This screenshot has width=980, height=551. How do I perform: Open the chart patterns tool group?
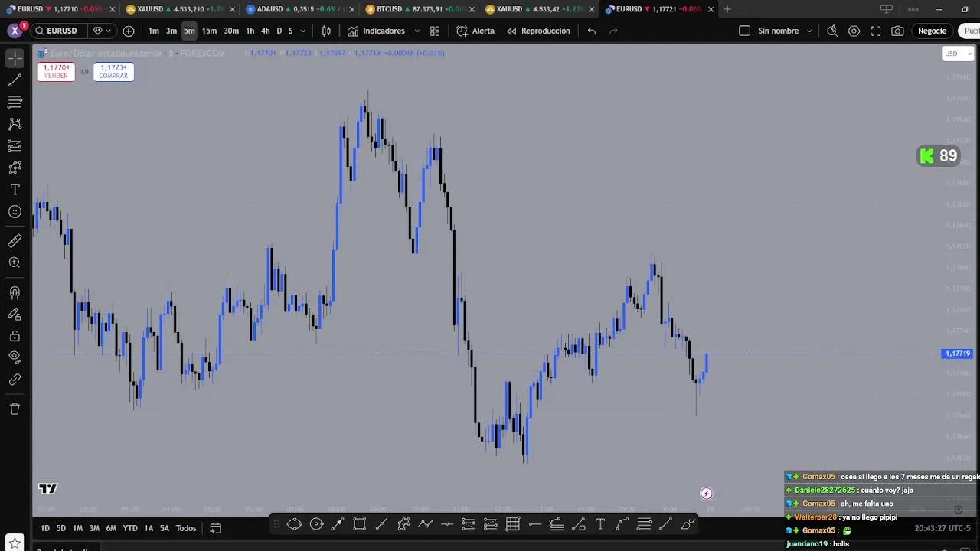point(15,124)
